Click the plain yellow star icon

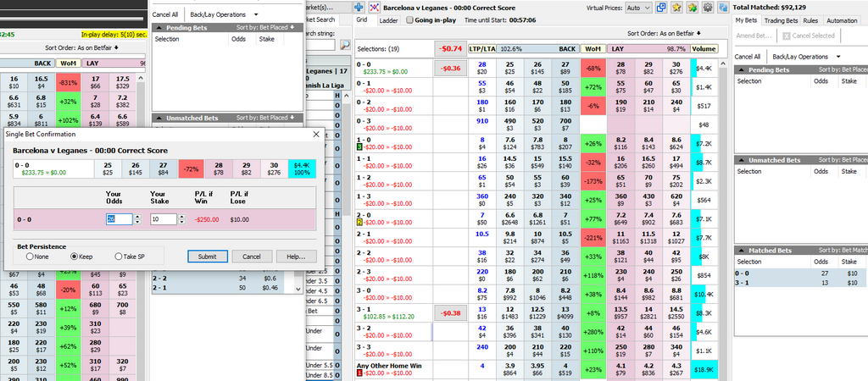tap(676, 8)
